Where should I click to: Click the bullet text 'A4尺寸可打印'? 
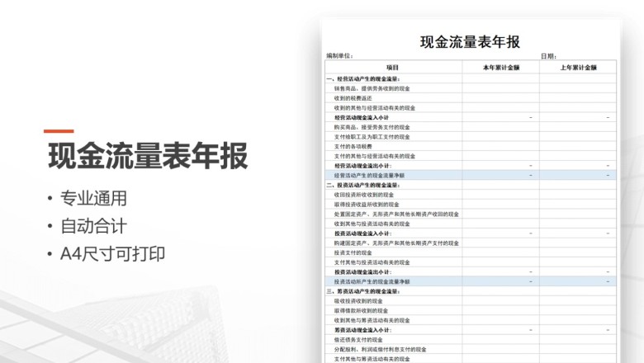point(112,254)
